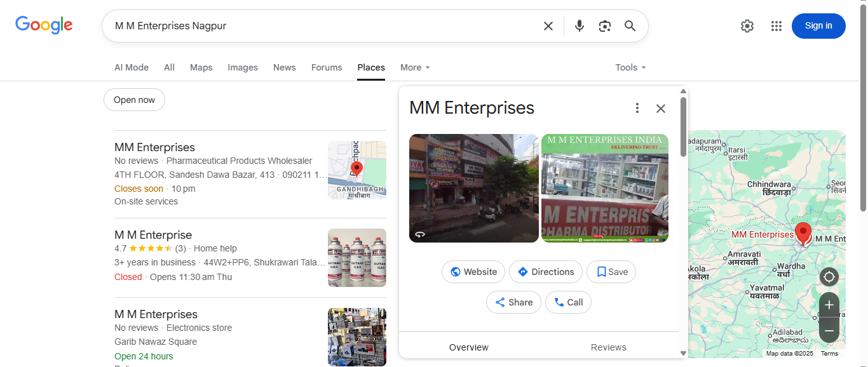
Task: Zoom in on the map
Action: coord(829,305)
